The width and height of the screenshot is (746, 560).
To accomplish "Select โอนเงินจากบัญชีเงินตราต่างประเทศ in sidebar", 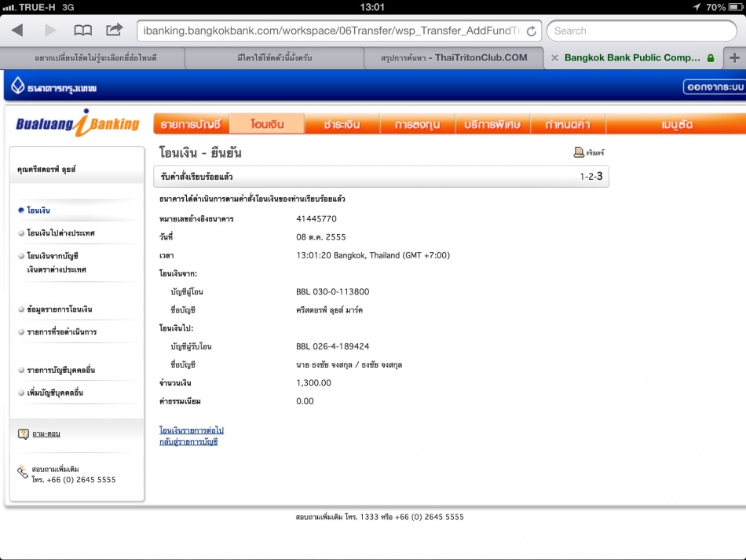I will [57, 262].
